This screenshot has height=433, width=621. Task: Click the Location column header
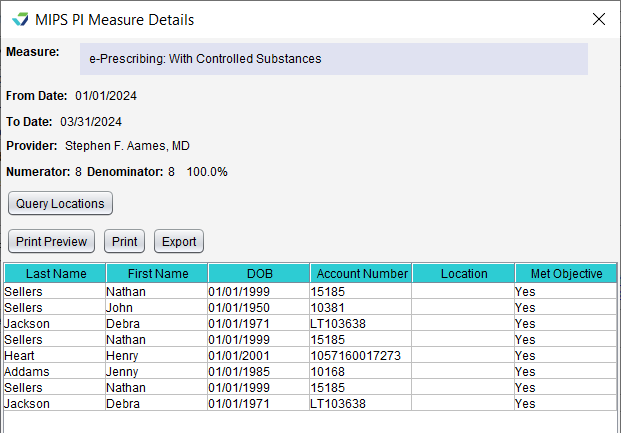[x=463, y=273]
